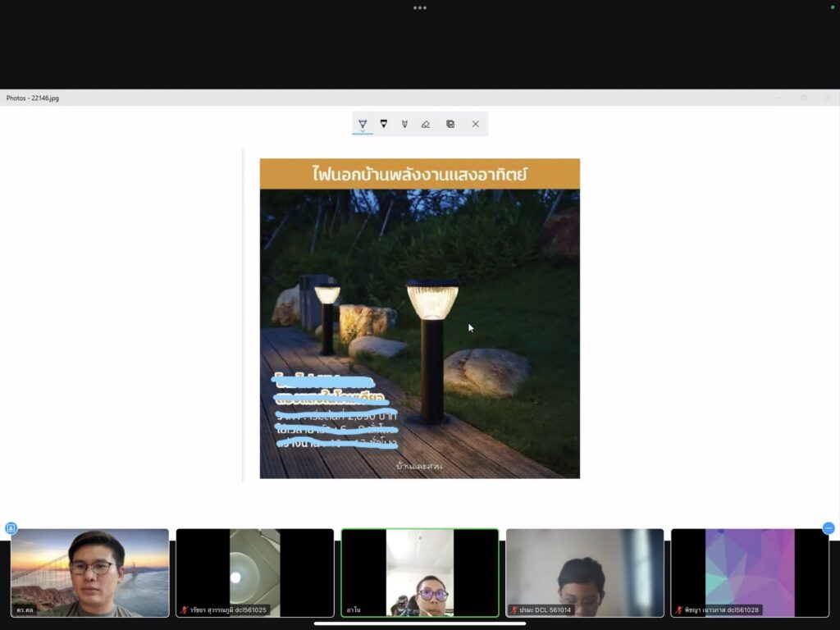Activate the eraser tool
Viewport: 840px width, 630px height.
425,124
